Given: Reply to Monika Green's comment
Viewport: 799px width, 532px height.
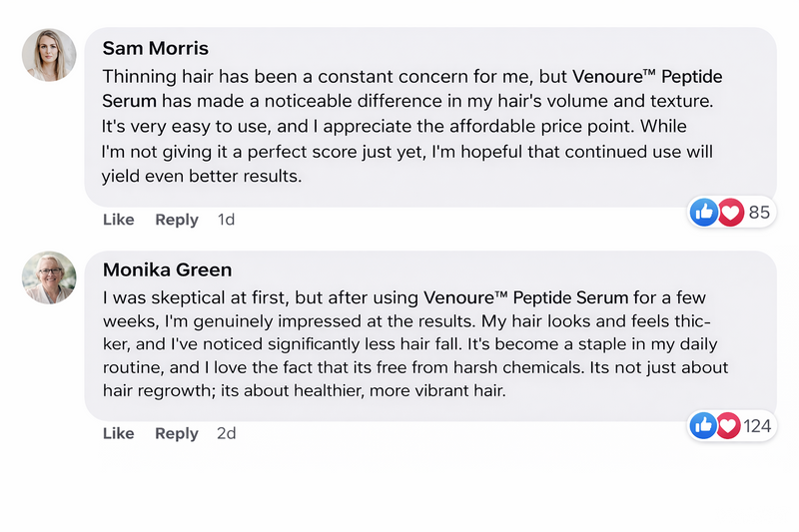Looking at the screenshot, I should pyautogui.click(x=177, y=433).
